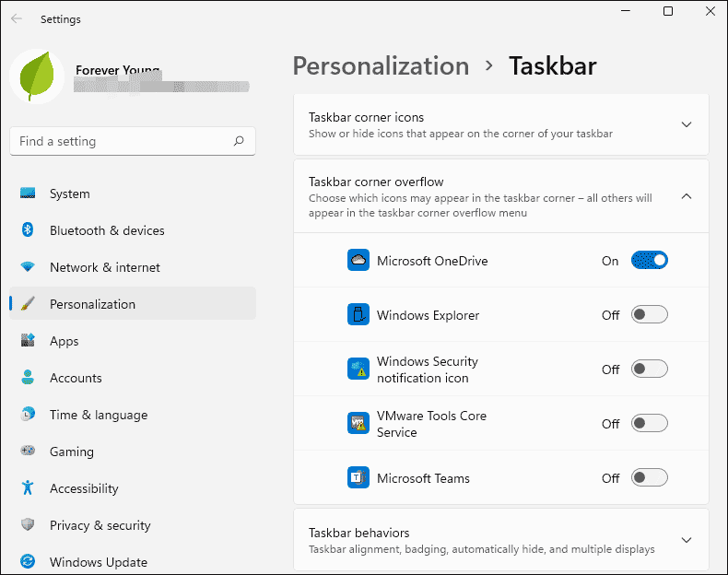
Task: Enable Windows Security notification icon toggle
Action: [x=649, y=369]
